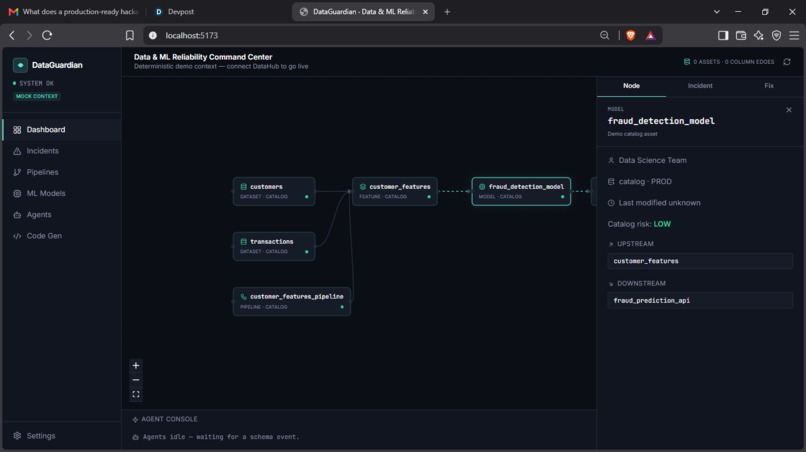Click the DataGuardian logo icon
Viewport: 806px width, 452px height.
pos(20,65)
